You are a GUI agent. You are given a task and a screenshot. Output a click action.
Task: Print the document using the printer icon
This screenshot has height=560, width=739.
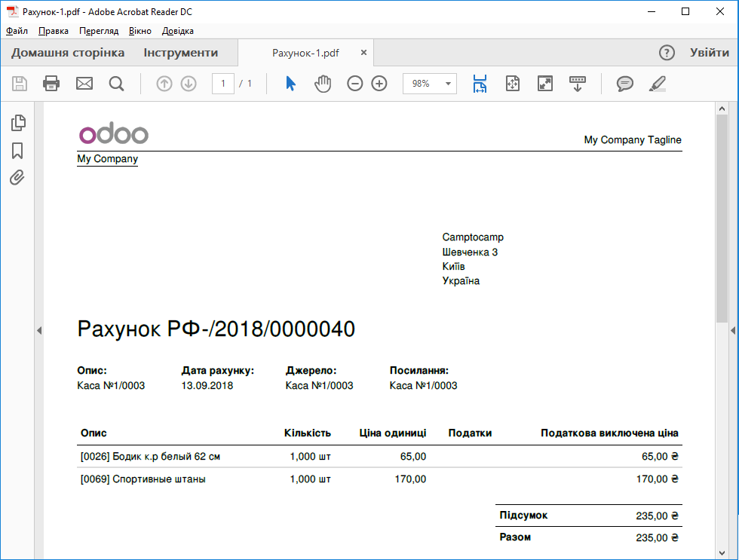(x=51, y=84)
